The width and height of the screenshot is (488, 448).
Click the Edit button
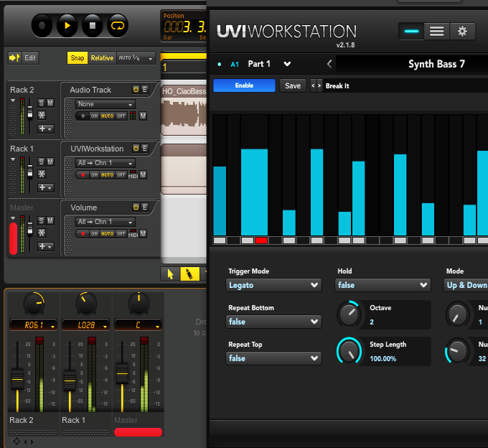[x=30, y=58]
